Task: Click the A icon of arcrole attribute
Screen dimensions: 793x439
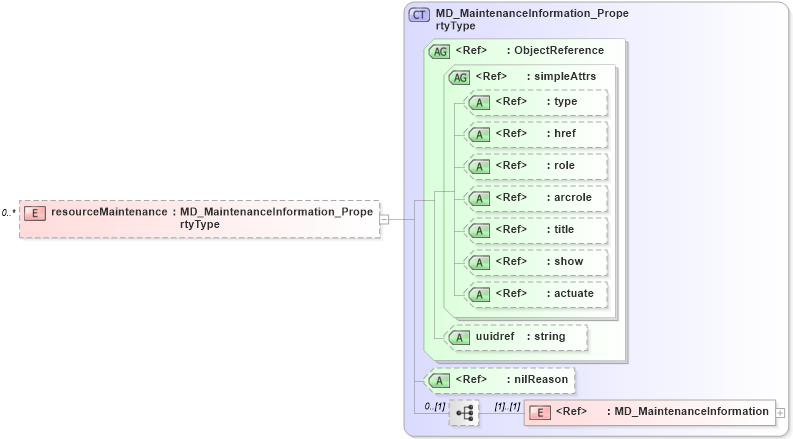Action: pos(479,198)
